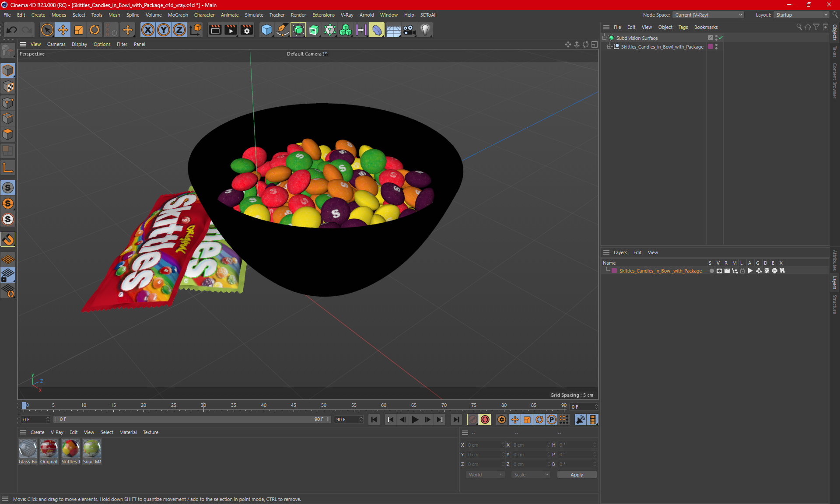Open the material manager Texture menu
The width and height of the screenshot is (840, 504).
pyautogui.click(x=150, y=432)
